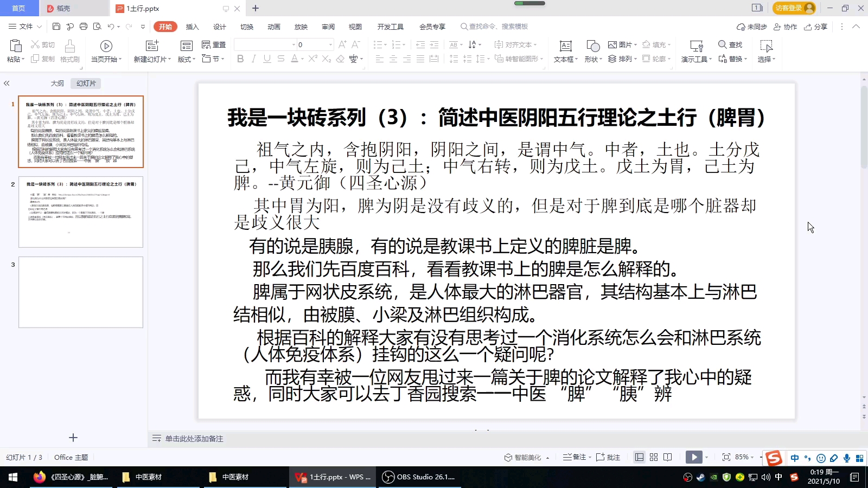Image resolution: width=868 pixels, height=488 pixels.
Task: Toggle Superscript formatting
Action: click(312, 59)
